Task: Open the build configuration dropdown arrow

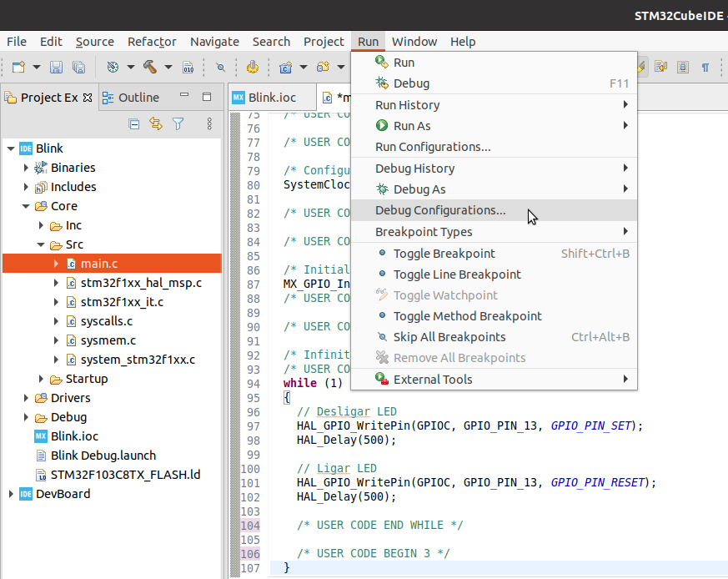Action: pos(130,68)
